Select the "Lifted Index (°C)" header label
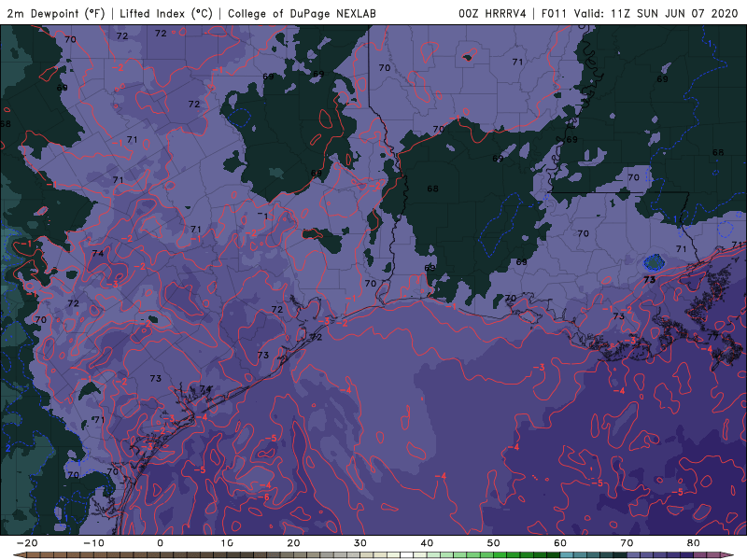The height and width of the screenshot is (560, 747). pos(166,13)
